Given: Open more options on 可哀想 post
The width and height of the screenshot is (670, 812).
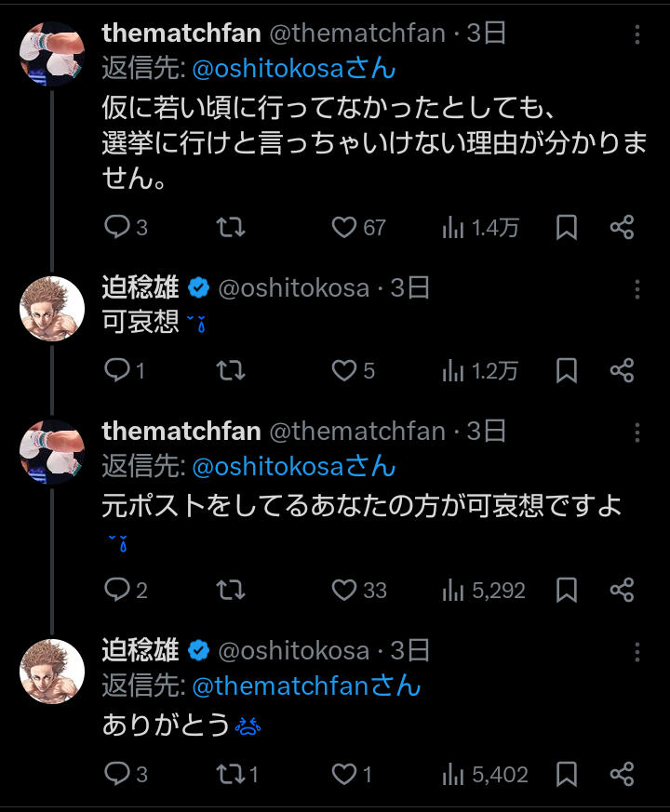Looking at the screenshot, I should click(637, 288).
